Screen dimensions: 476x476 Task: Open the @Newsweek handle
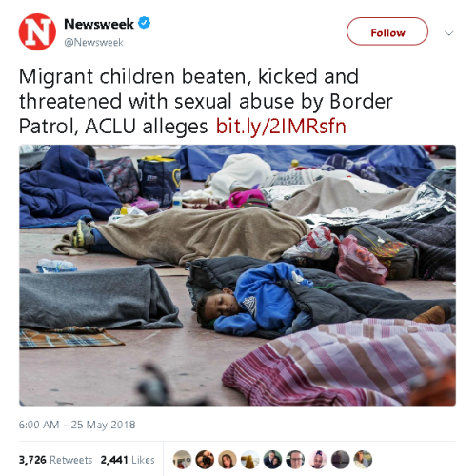click(93, 42)
